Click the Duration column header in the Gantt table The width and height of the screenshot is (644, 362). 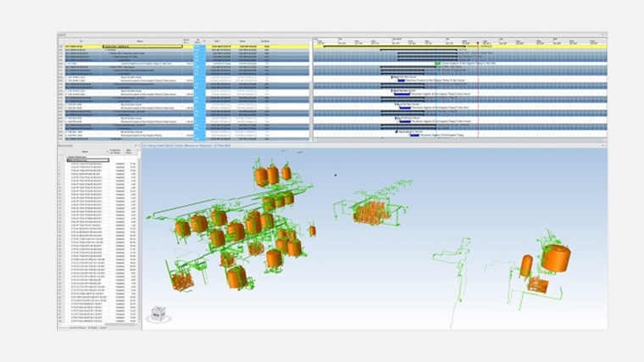(x=265, y=41)
